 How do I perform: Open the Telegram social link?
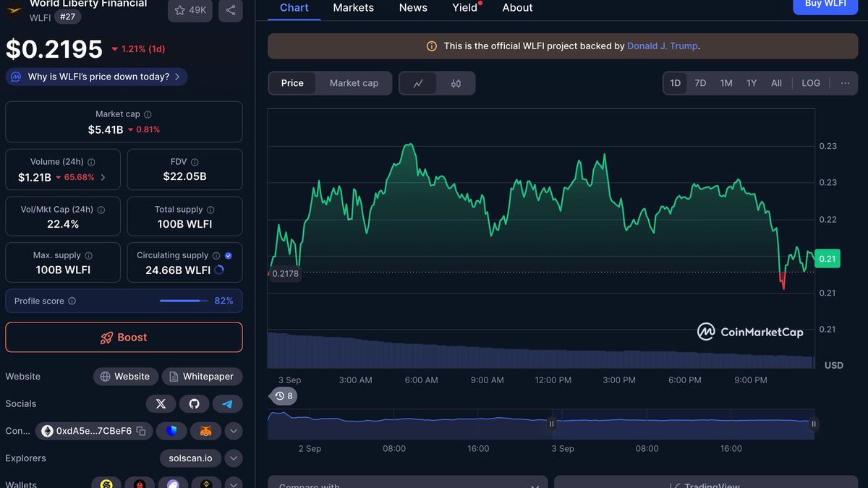tap(227, 403)
